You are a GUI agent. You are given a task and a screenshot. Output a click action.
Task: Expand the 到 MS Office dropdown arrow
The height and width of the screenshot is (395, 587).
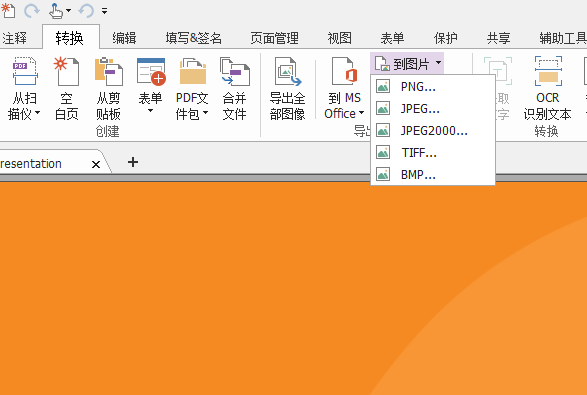click(361, 112)
